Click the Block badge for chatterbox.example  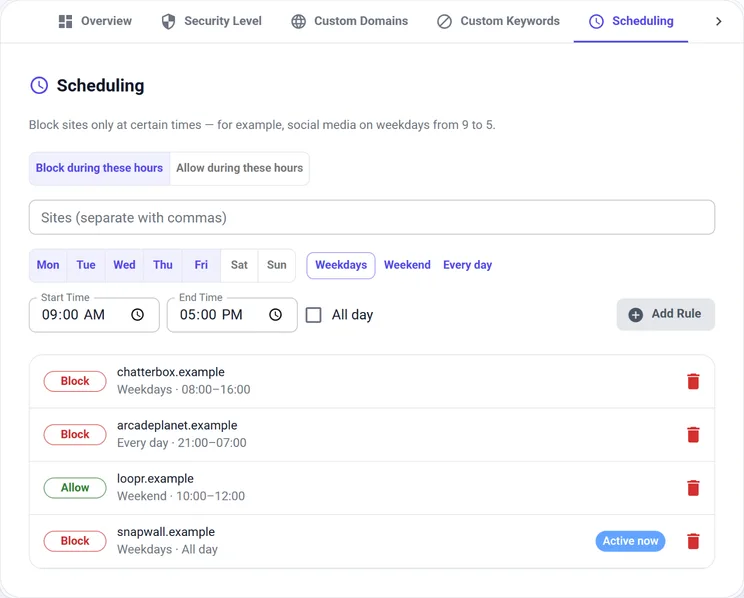pos(75,381)
